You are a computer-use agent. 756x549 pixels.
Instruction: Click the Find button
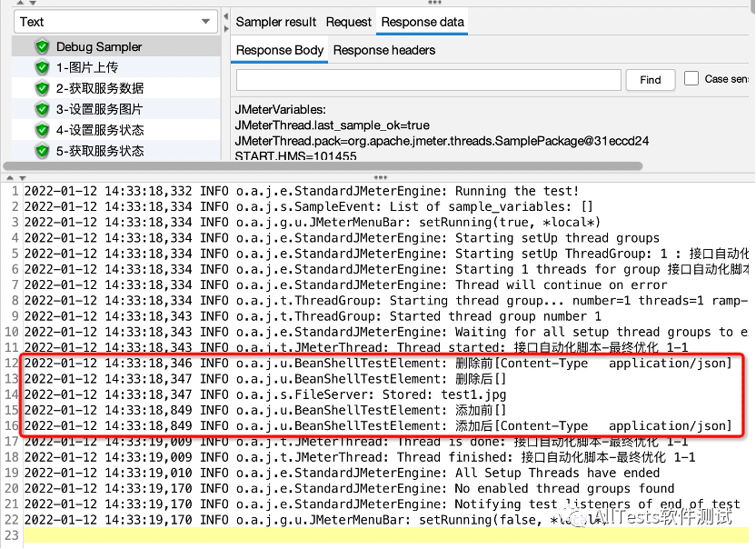click(651, 80)
